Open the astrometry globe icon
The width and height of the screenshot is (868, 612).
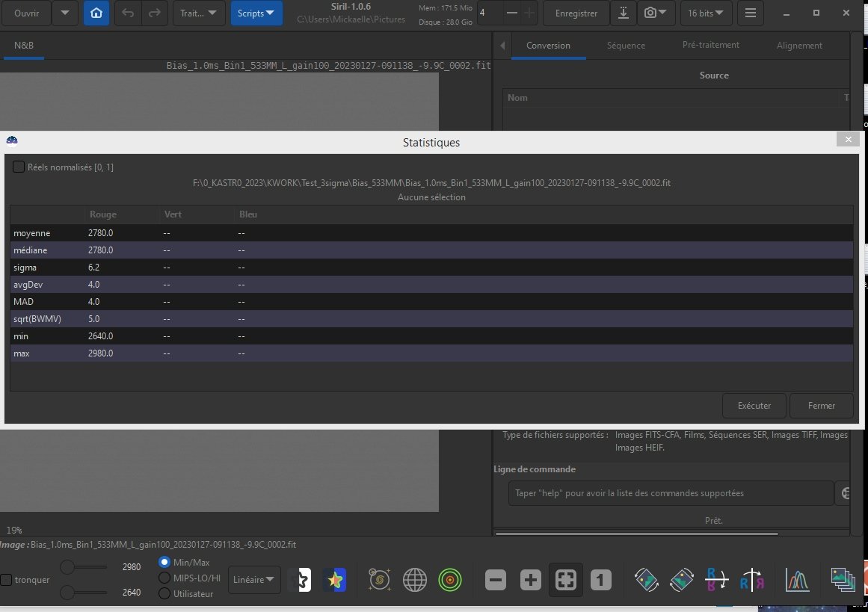tap(415, 580)
